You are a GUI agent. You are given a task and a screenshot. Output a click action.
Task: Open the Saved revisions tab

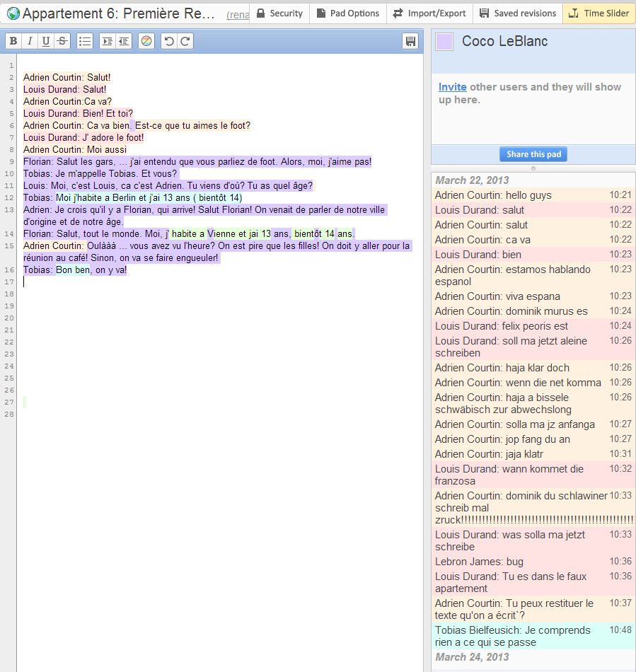point(517,13)
